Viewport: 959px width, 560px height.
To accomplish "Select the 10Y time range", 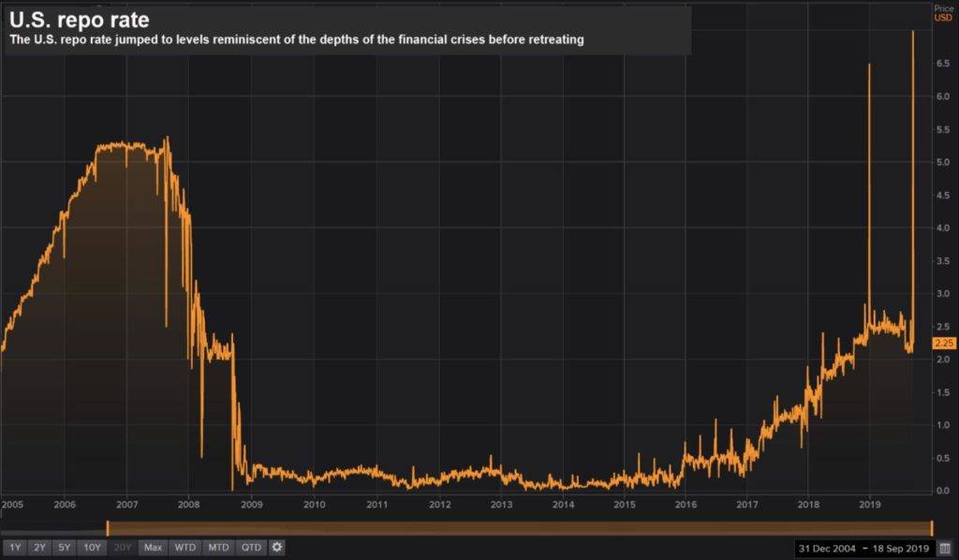I will point(92,547).
